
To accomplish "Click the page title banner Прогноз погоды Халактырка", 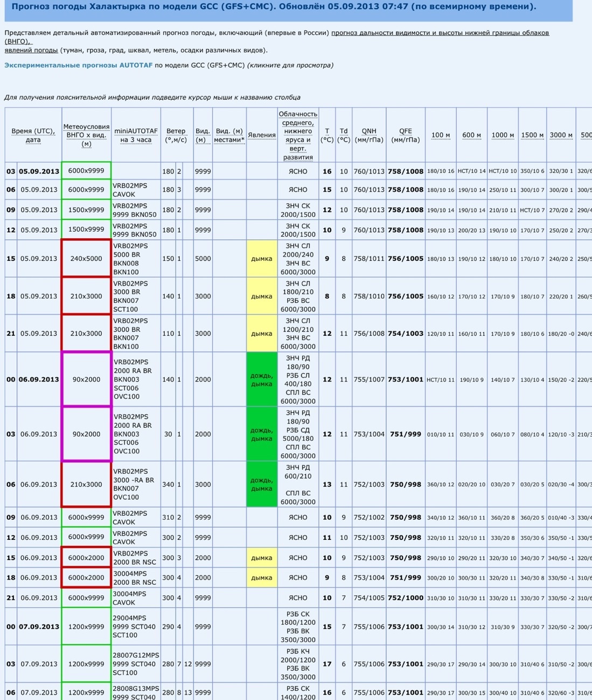I will point(274,7).
